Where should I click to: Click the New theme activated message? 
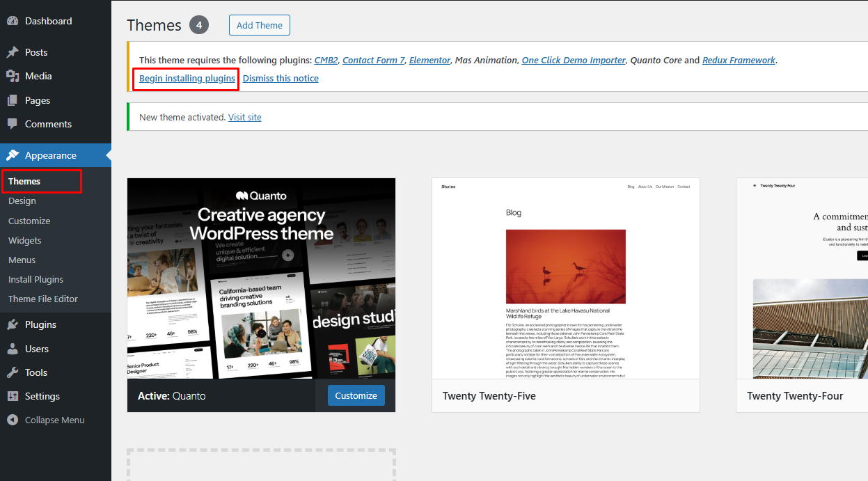coord(182,117)
